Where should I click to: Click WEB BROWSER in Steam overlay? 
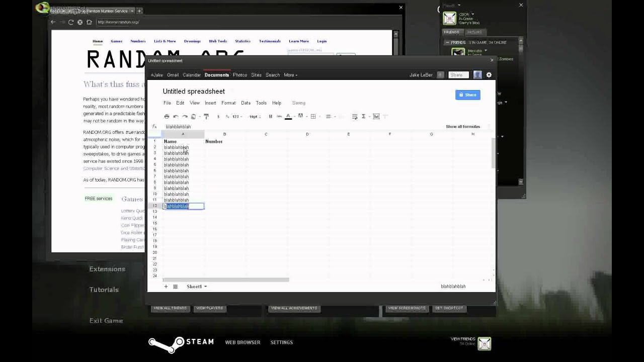pyautogui.click(x=243, y=342)
